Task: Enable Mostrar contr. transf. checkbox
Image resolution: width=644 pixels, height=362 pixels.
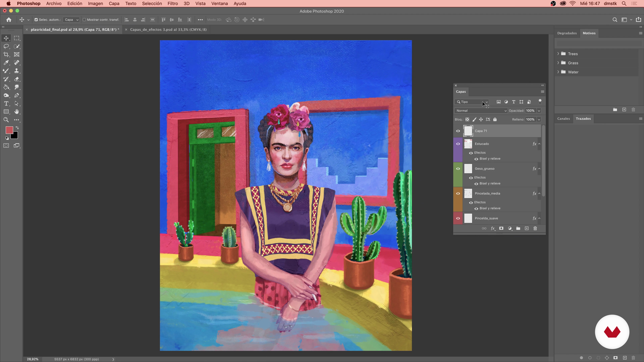Action: [x=84, y=20]
